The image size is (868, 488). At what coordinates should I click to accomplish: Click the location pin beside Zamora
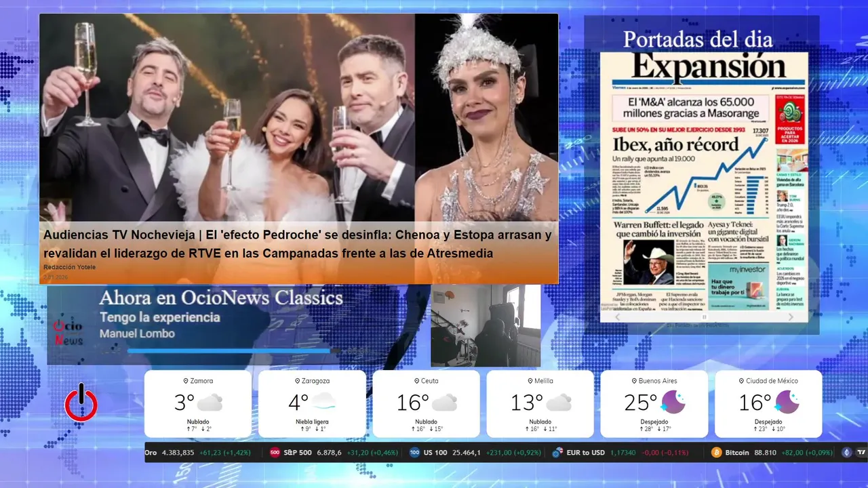pyautogui.click(x=186, y=381)
